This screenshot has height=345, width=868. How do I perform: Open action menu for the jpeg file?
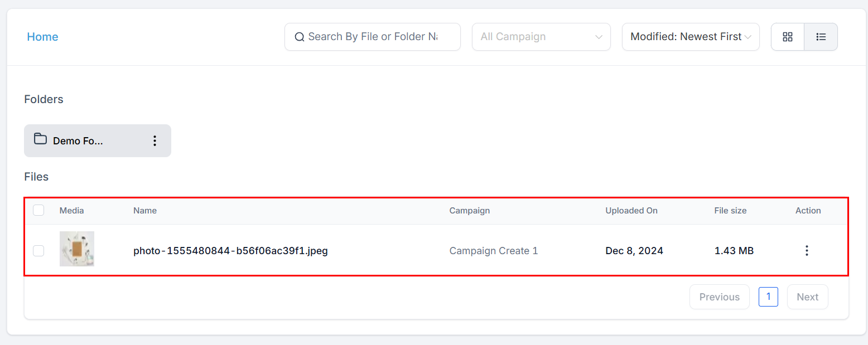[807, 251]
